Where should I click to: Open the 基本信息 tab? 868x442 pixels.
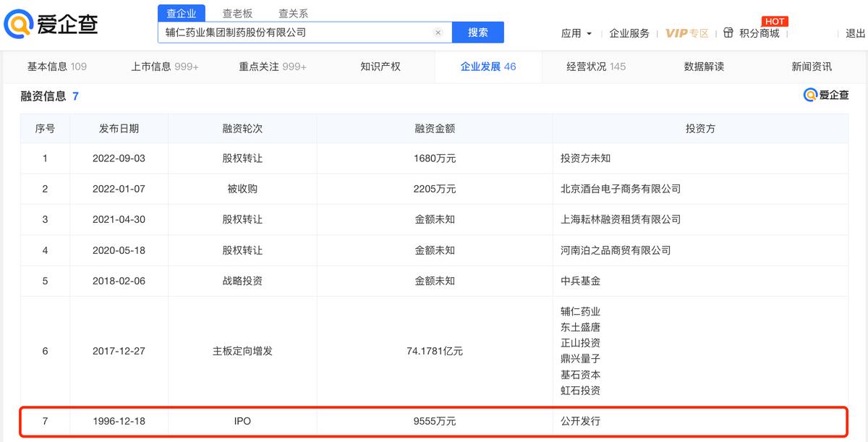[57, 67]
